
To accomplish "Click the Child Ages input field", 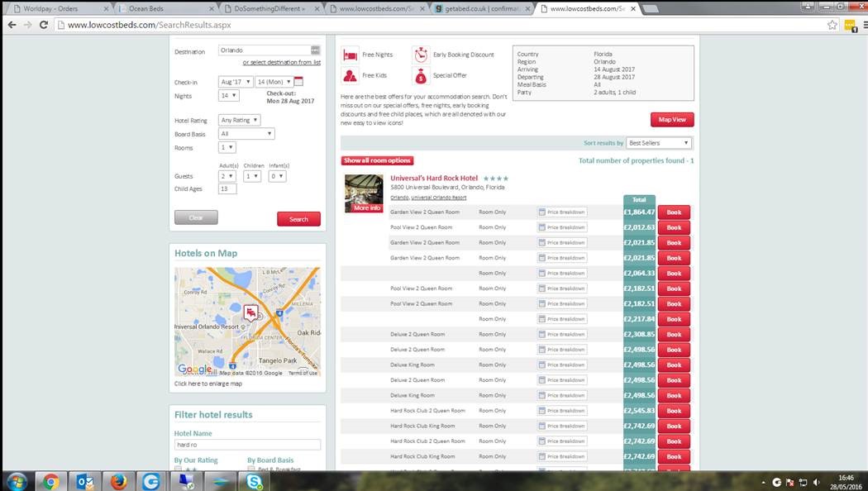I will coord(227,188).
